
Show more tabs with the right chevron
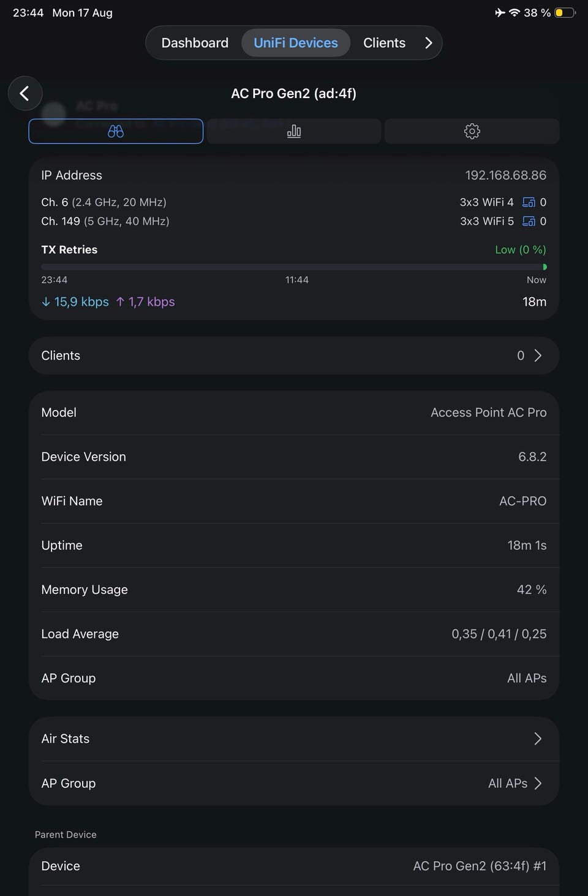pyautogui.click(x=429, y=43)
